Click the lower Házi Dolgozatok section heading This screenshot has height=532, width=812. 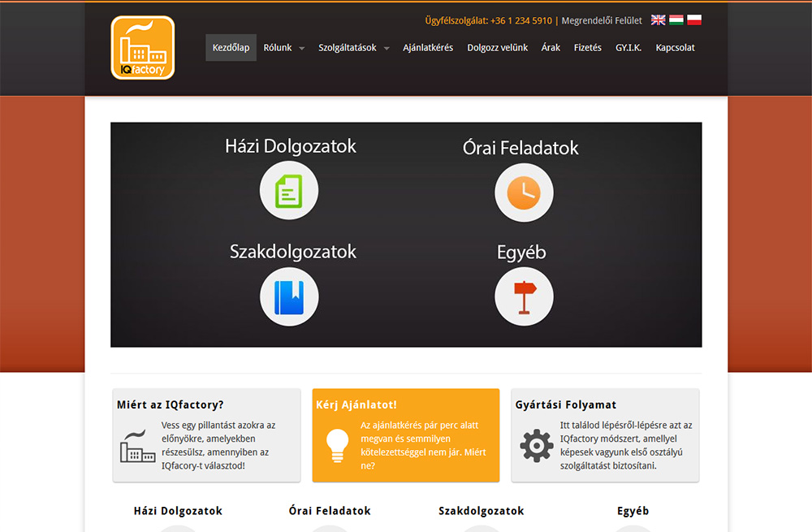point(178,511)
